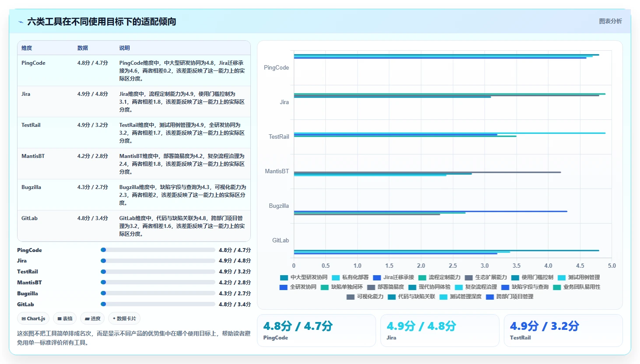Click the long blue Bugzilla bar in the chart
The image size is (640, 364).
pyautogui.click(x=430, y=212)
